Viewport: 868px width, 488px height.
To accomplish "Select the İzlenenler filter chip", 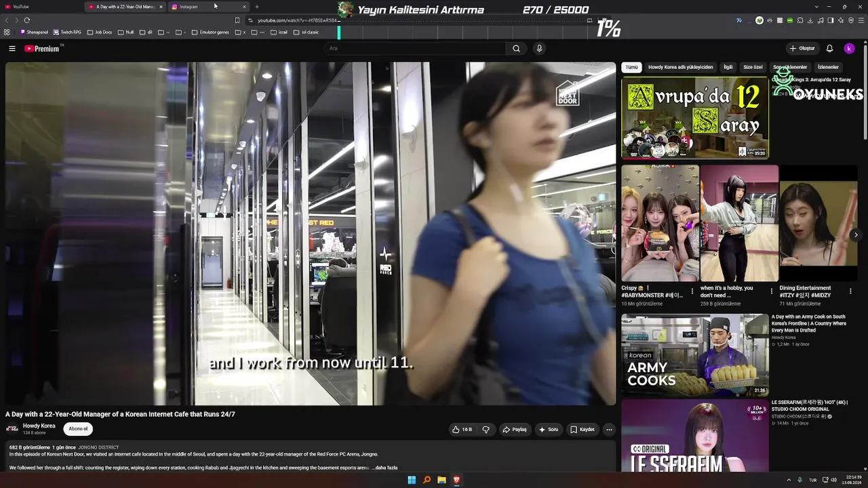I will coord(828,67).
